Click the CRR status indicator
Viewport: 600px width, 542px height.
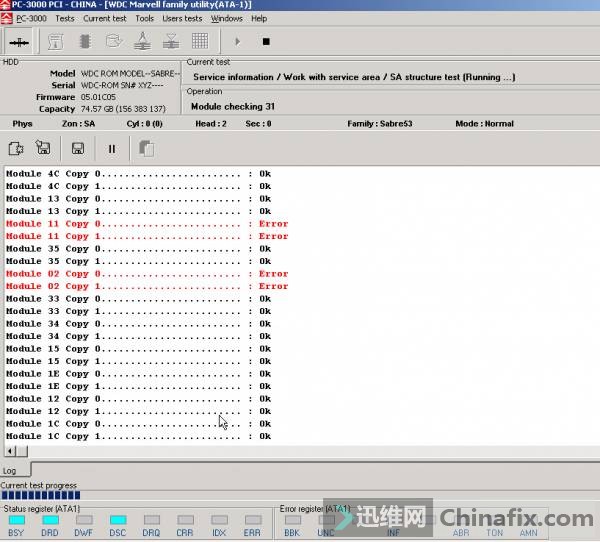pos(186,520)
